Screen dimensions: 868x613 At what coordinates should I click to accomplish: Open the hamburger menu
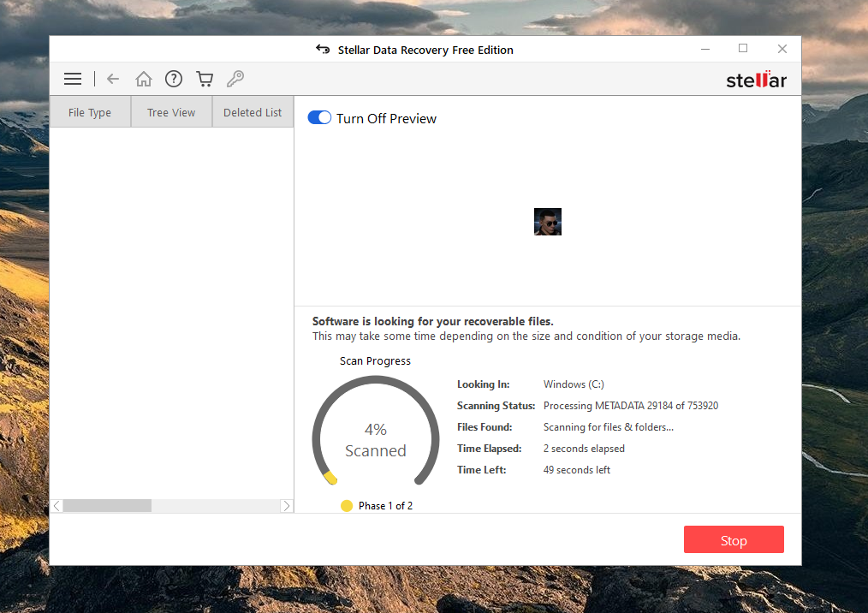(73, 79)
